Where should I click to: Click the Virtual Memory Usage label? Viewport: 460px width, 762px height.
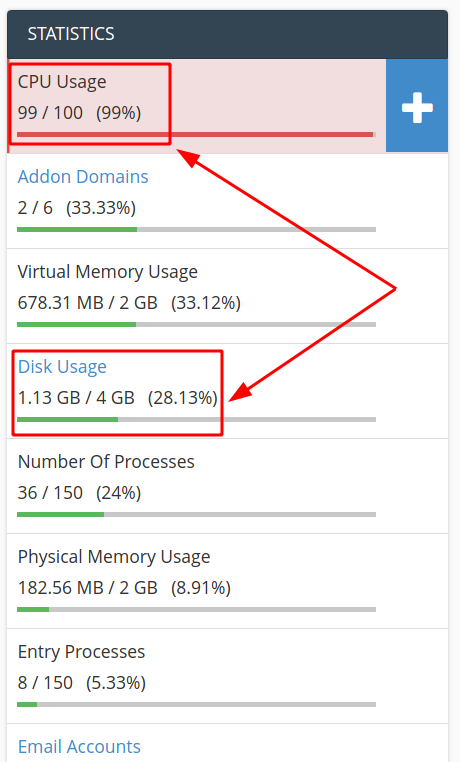107,272
